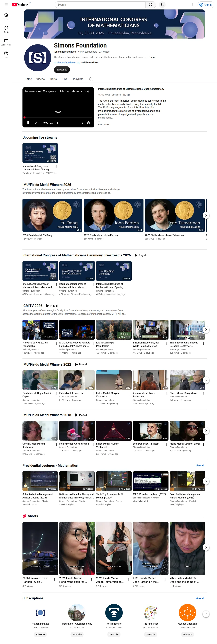Image resolution: width=217 pixels, height=644 pixels.
Task: Open action menu for Masaki Kashiwara video
Action: tap(56, 444)
